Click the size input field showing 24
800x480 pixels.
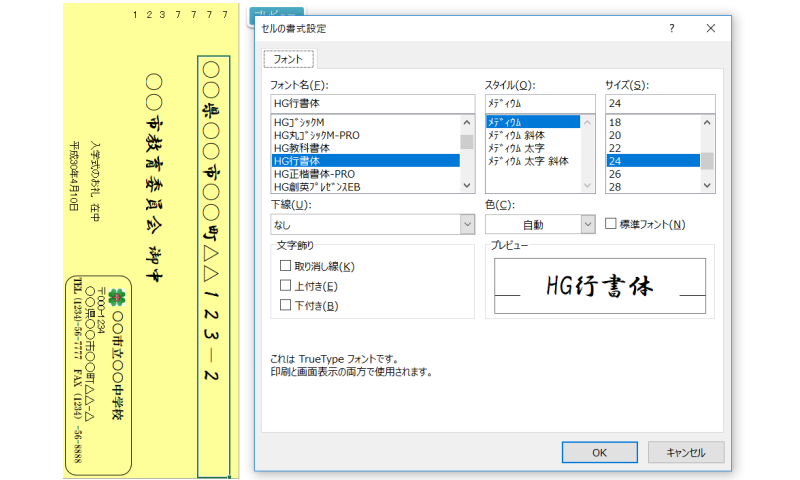(659, 103)
